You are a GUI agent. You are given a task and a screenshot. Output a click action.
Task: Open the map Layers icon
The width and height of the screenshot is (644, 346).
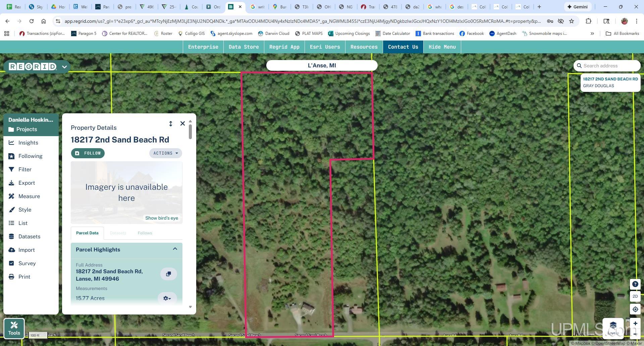613,327
